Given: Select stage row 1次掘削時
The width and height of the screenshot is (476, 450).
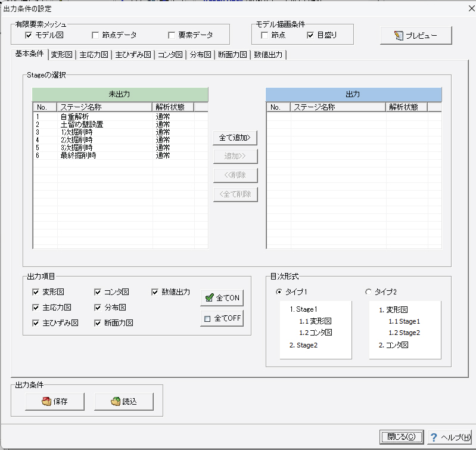Looking at the screenshot, I should [120, 132].
